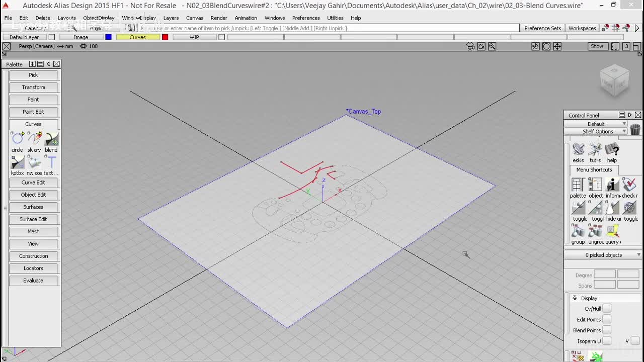Open the Default shelf dropdown

pos(596,124)
